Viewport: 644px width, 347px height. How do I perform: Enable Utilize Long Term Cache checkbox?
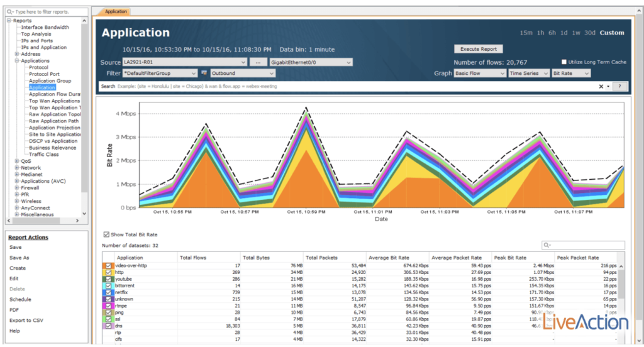click(x=564, y=62)
